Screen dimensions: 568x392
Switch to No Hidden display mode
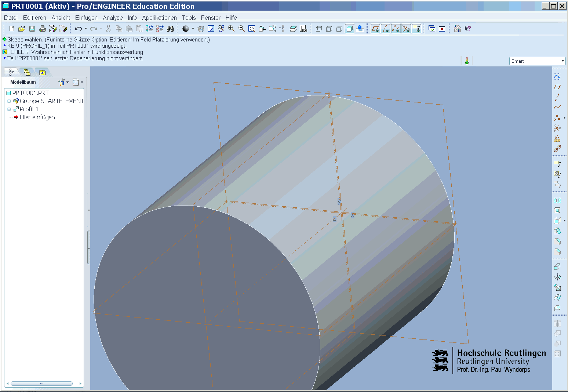pyautogui.click(x=339, y=29)
